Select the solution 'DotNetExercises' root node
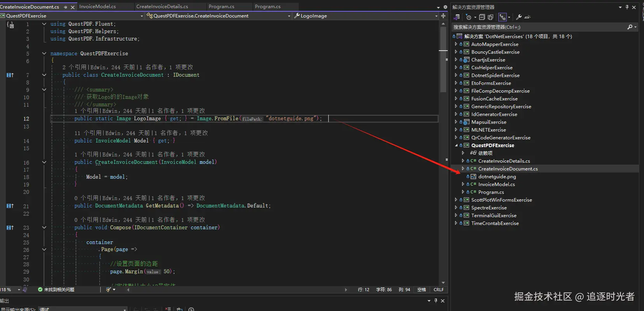The width and height of the screenshot is (644, 311). [518, 36]
